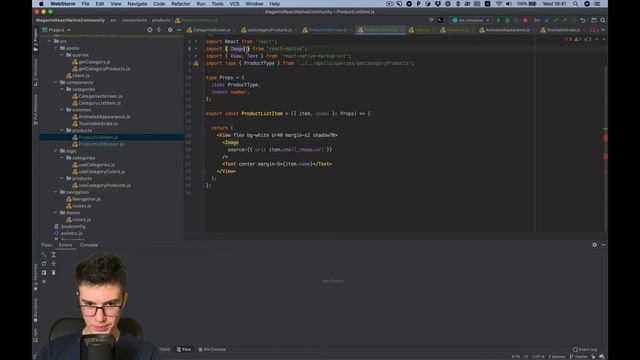Start the green Debug bug icon
The image size is (640, 360).
click(x=507, y=20)
